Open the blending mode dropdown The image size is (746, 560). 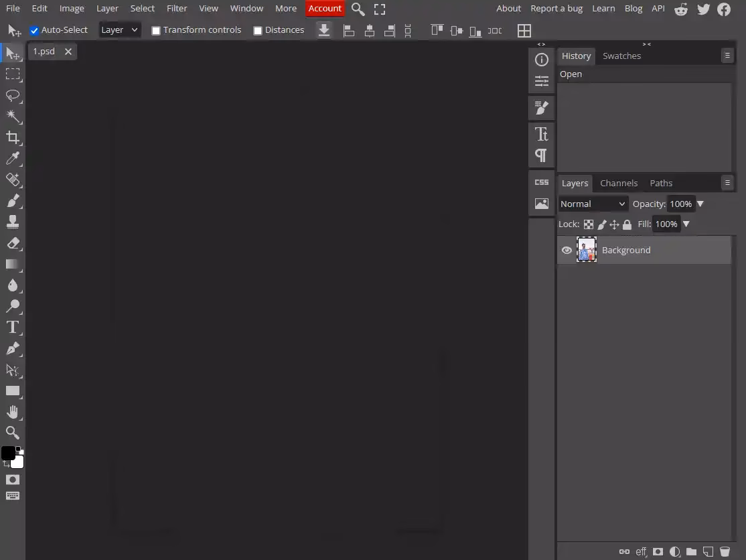pos(592,204)
